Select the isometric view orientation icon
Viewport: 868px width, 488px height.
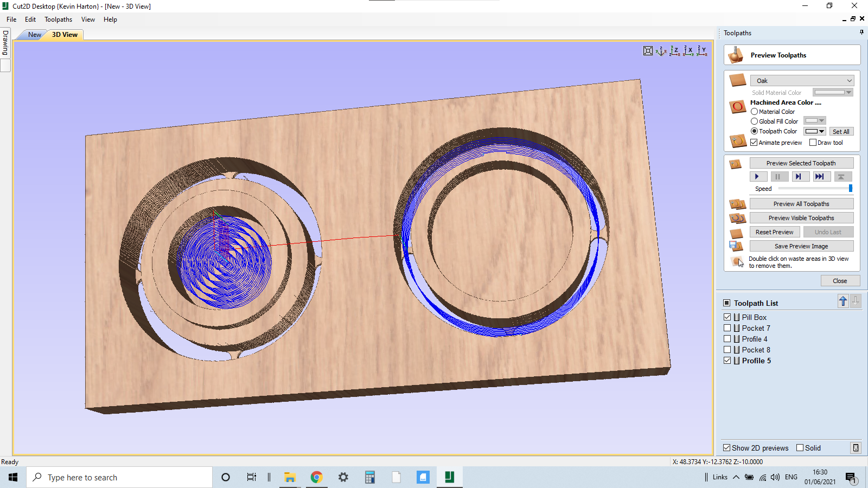661,50
